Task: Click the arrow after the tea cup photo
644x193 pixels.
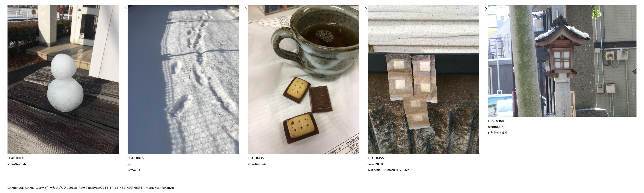Action: point(363,9)
